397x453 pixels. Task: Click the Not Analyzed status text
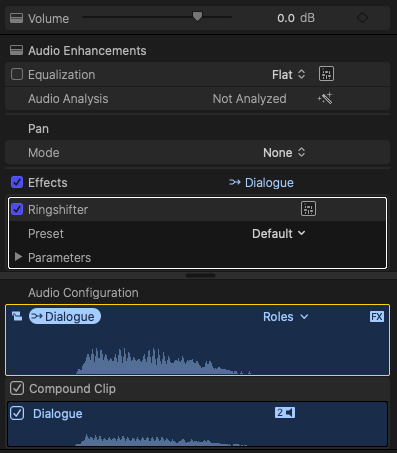[x=249, y=99]
